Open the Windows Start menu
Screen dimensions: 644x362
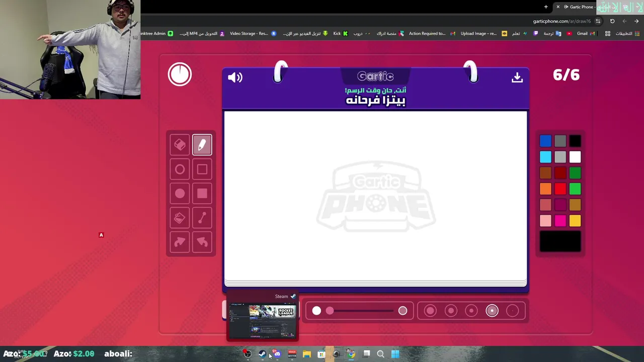(395, 354)
